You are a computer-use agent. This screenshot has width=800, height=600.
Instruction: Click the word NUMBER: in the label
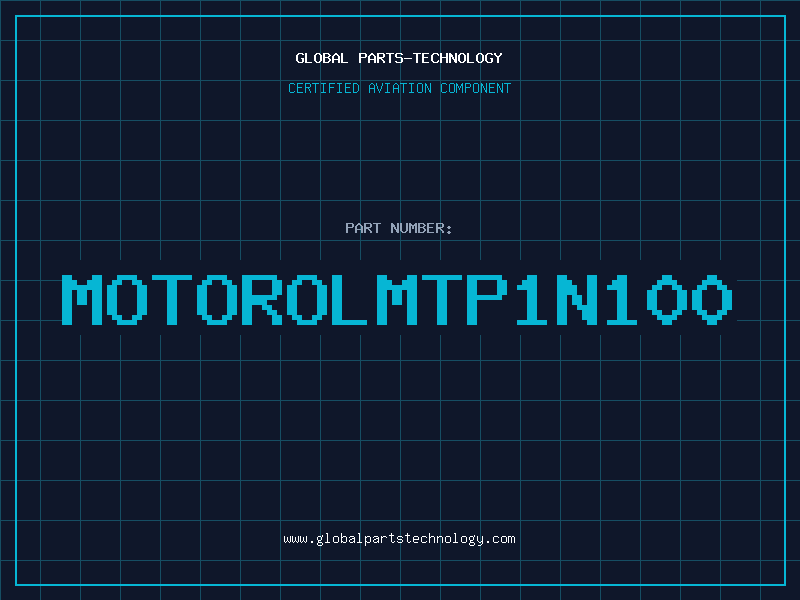coord(421,228)
